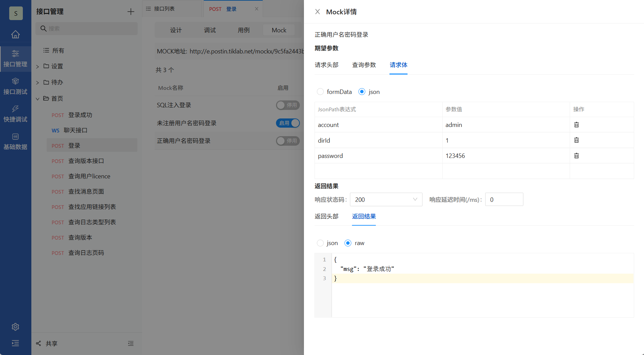
Task: Expand the 设置 folder
Action: point(37,66)
